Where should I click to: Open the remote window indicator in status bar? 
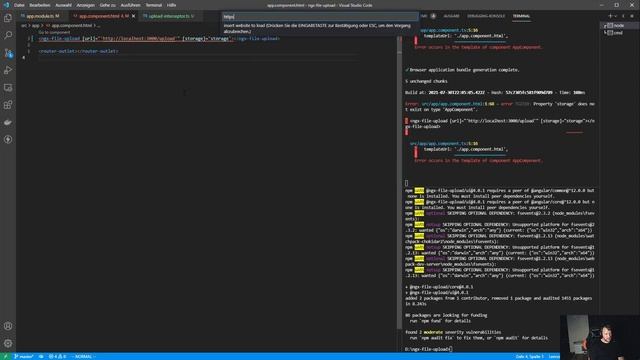pos(6,356)
